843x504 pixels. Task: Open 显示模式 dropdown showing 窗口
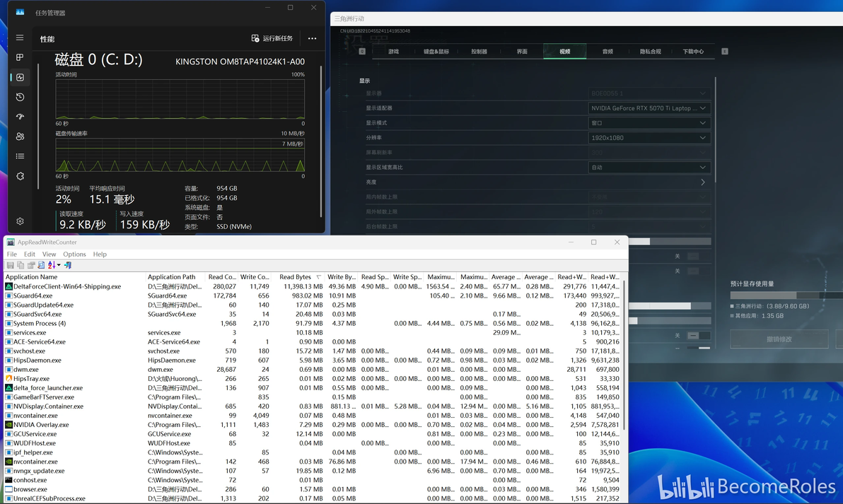coord(649,123)
